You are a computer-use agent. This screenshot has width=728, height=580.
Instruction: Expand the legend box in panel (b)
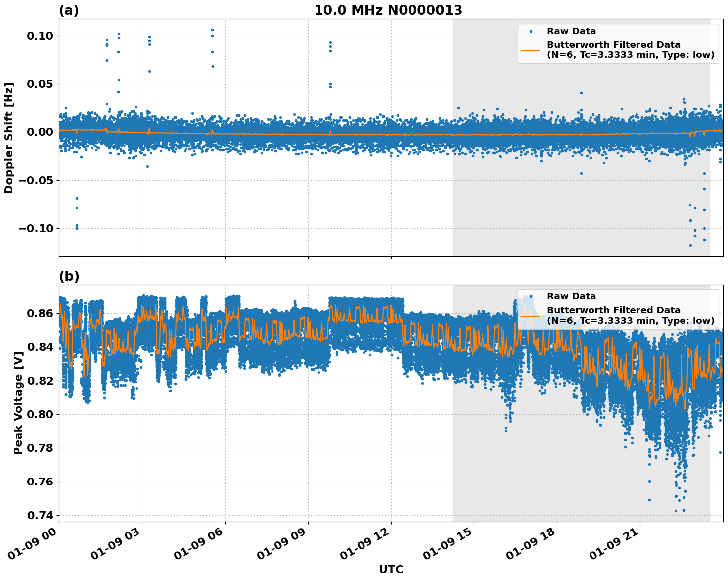pyautogui.click(x=618, y=308)
